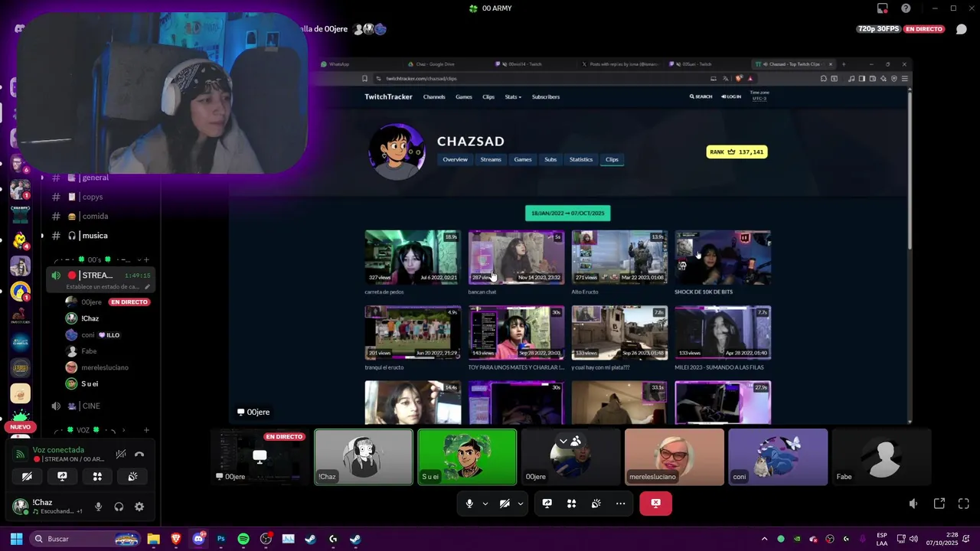Select the merelesluciano video tile
Image resolution: width=980 pixels, height=551 pixels.
(674, 457)
